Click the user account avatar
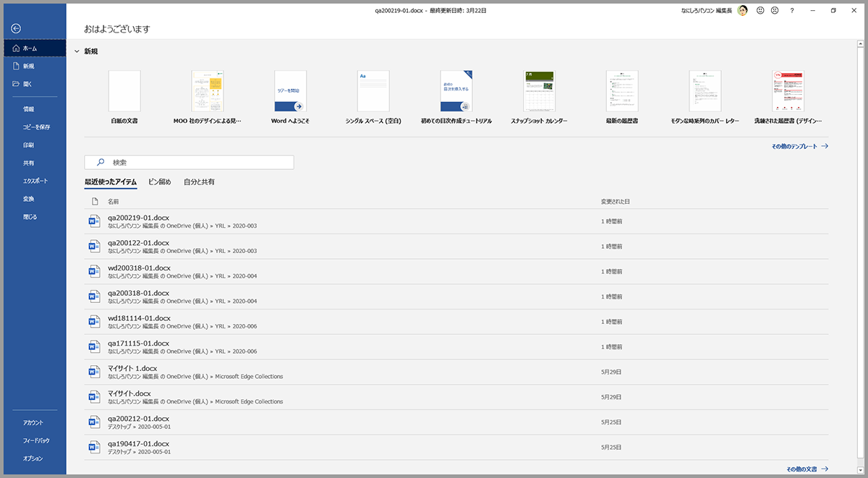 pos(743,10)
